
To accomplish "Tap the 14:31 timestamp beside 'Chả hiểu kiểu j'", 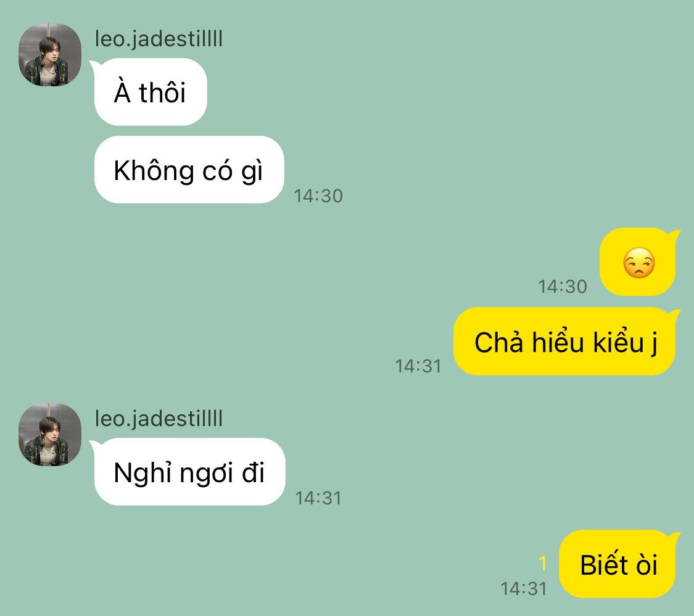I will [418, 366].
